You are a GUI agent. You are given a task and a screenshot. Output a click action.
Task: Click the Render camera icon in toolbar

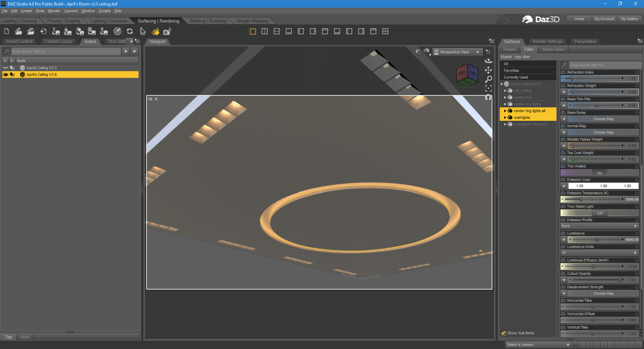point(167,31)
